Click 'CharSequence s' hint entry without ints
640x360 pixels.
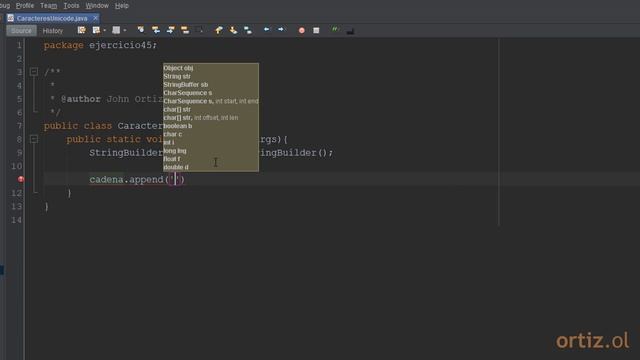pyautogui.click(x=188, y=93)
